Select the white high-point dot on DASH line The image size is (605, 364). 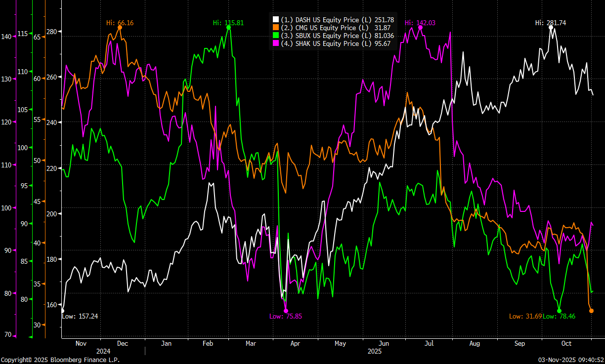pos(551,28)
